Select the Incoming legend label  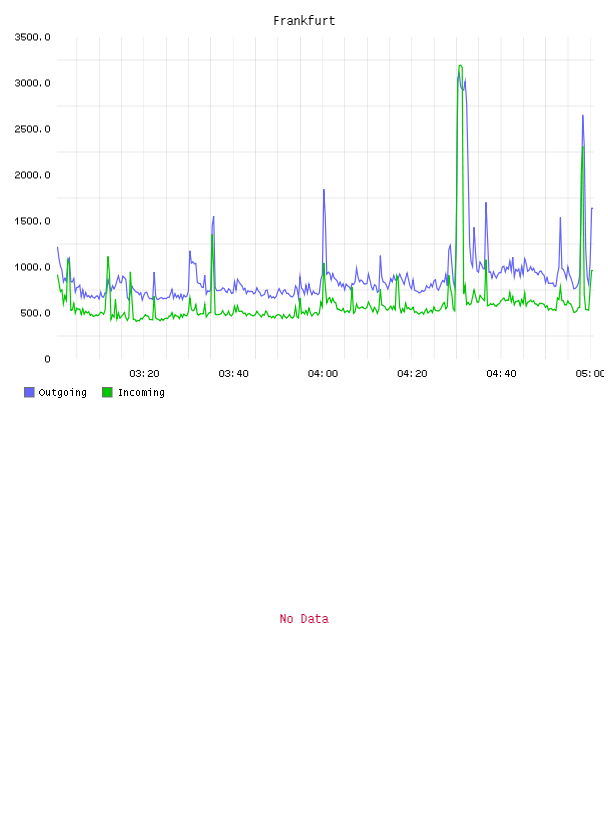click(x=141, y=392)
